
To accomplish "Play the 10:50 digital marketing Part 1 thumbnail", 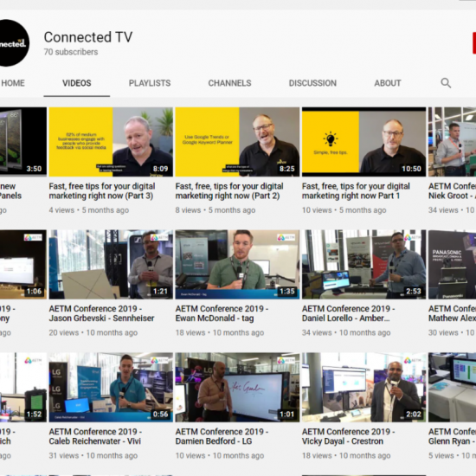I will pos(364,142).
